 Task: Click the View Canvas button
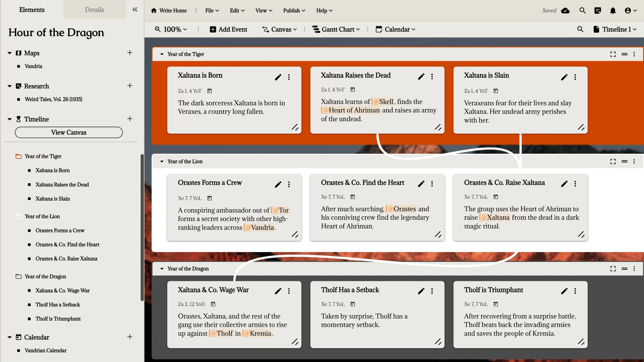click(69, 132)
